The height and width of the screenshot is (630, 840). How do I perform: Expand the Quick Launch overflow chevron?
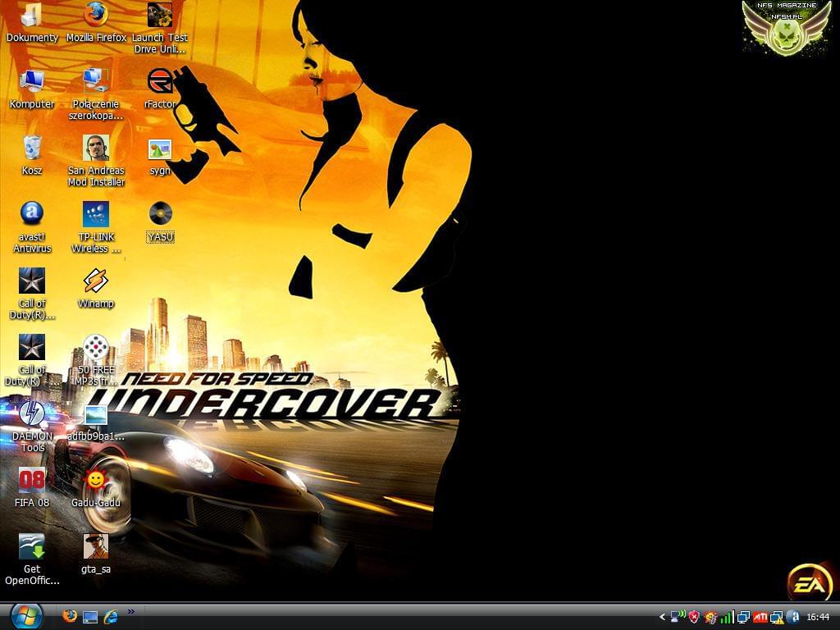pos(131,611)
